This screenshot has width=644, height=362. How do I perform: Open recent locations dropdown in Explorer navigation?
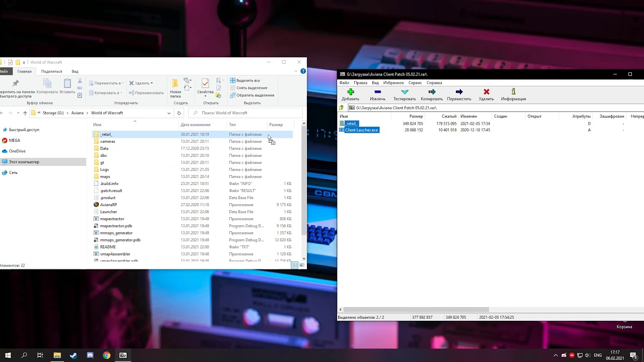[18, 113]
